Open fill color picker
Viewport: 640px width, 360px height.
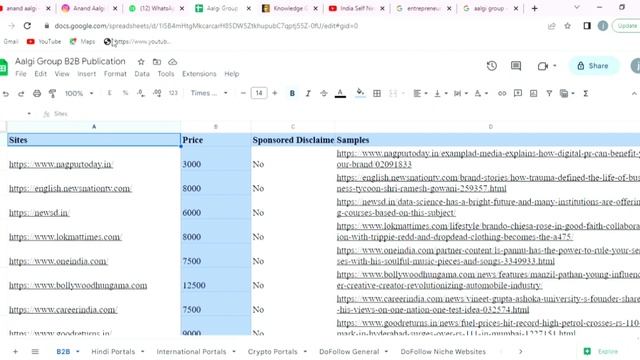[360, 93]
